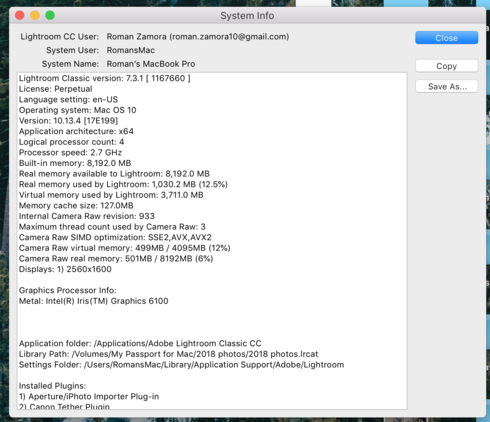Minimize System Info with yellow button
The width and height of the screenshot is (490, 422).
[35, 15]
